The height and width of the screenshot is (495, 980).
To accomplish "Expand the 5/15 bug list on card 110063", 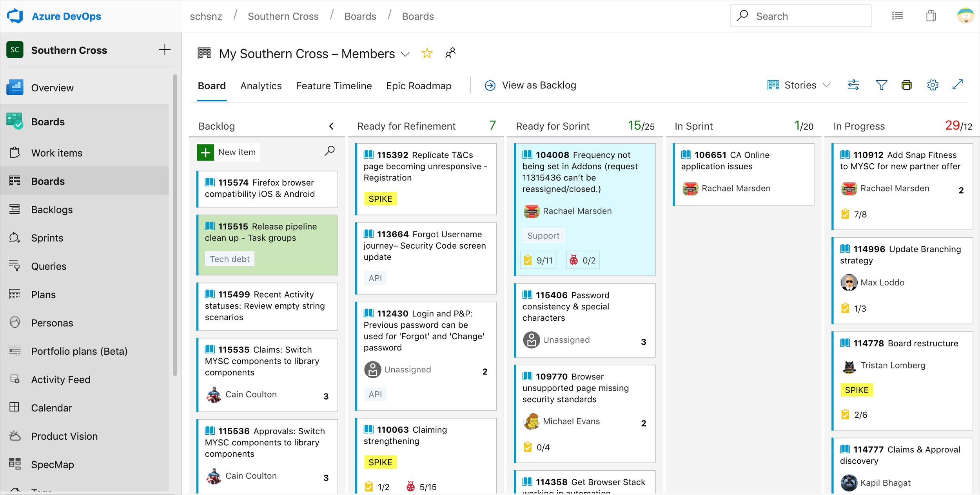I will [x=421, y=487].
